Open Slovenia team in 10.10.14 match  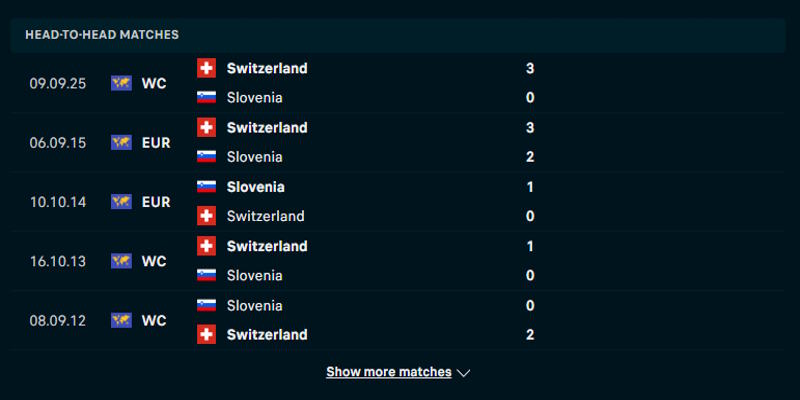click(255, 187)
